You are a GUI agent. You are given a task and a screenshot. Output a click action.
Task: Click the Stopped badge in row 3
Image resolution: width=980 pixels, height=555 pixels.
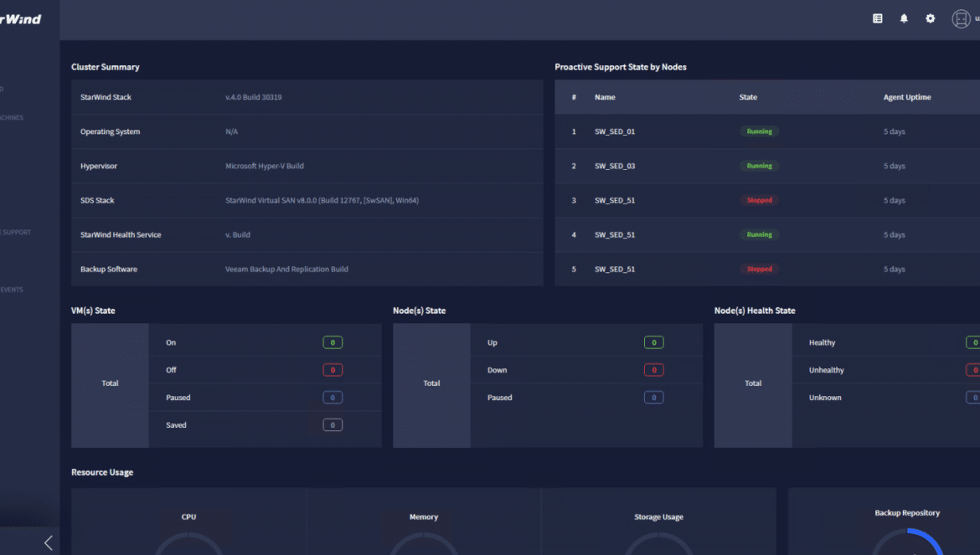point(760,200)
